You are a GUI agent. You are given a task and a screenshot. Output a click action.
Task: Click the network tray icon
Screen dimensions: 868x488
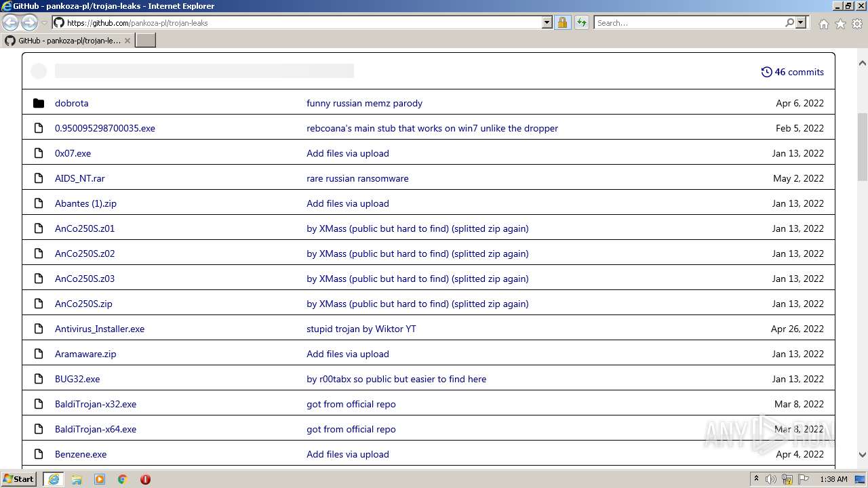pyautogui.click(x=787, y=479)
